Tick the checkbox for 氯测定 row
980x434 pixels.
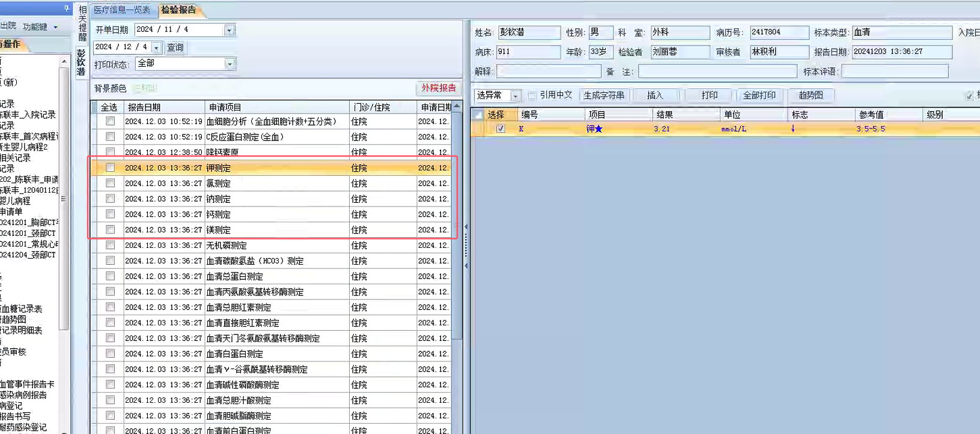tap(110, 183)
